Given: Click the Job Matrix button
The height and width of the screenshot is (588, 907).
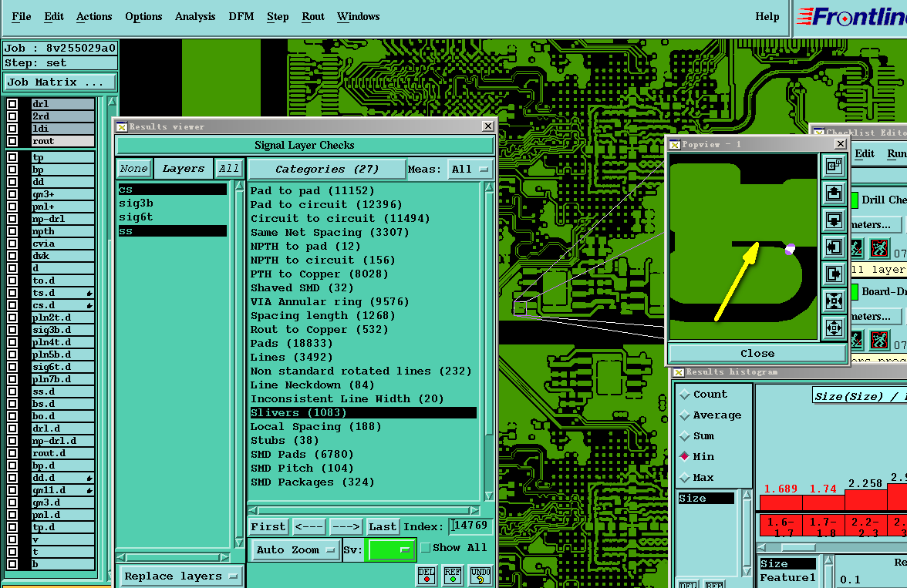Looking at the screenshot, I should [x=60, y=82].
